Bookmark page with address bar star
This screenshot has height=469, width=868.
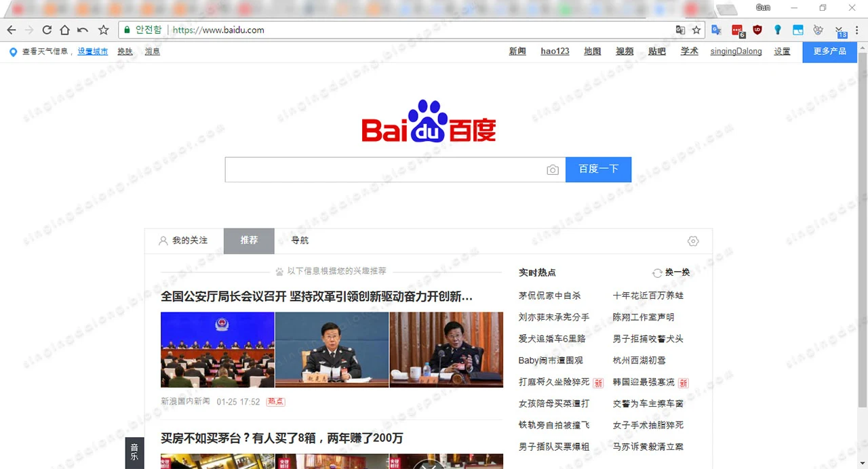(696, 30)
